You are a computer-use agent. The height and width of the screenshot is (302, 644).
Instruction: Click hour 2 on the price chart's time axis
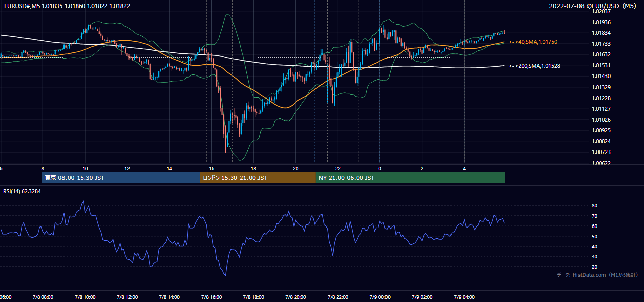(x=422, y=169)
